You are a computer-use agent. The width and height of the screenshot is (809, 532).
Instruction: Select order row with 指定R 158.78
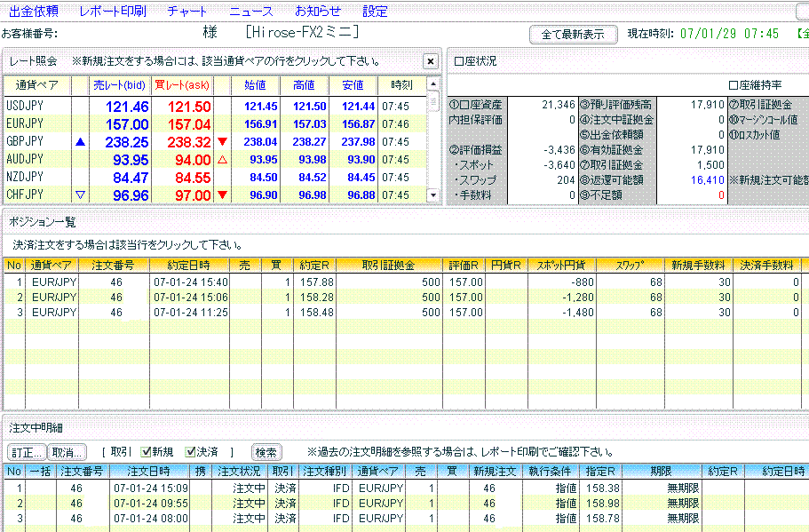tap(405, 518)
